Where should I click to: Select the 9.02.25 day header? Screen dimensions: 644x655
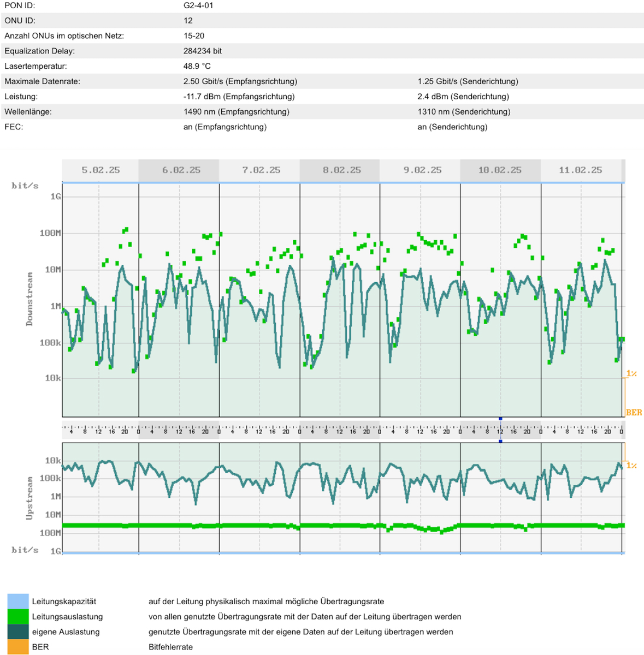[421, 170]
